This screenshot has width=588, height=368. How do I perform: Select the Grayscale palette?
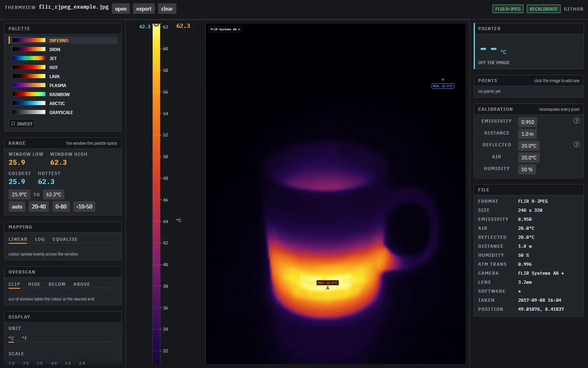pyautogui.click(x=63, y=112)
